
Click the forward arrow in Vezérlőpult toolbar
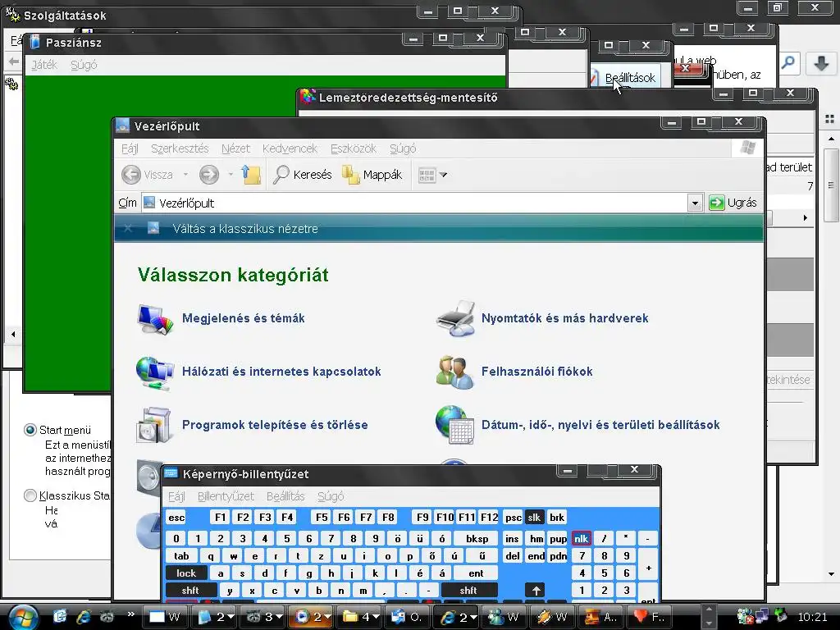(209, 175)
